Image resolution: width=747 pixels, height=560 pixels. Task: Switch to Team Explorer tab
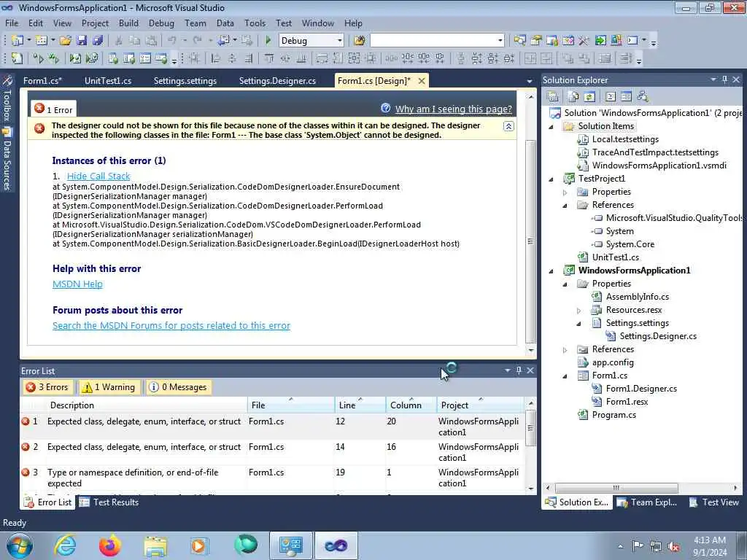pos(646,502)
